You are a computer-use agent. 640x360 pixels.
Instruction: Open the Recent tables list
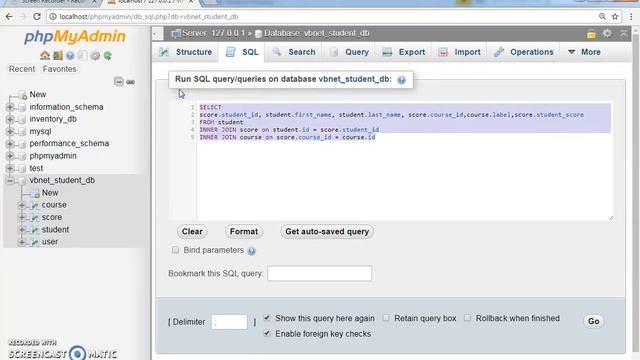(x=22, y=69)
